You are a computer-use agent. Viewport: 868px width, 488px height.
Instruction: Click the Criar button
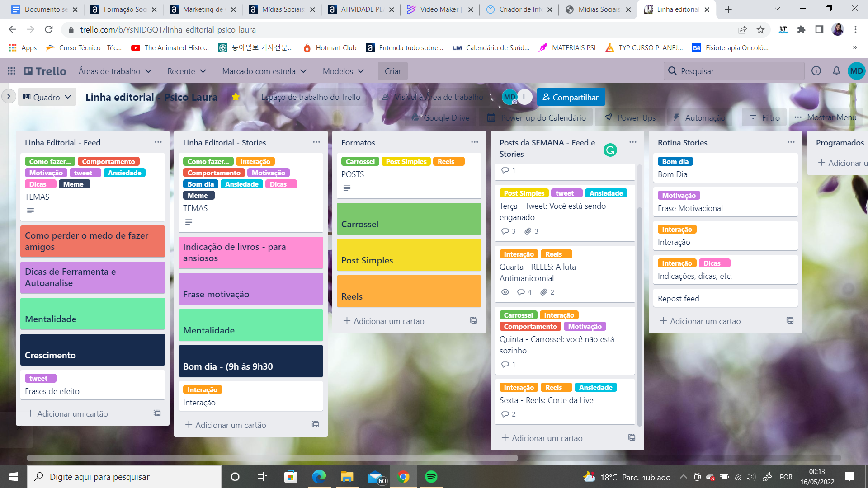coord(392,71)
